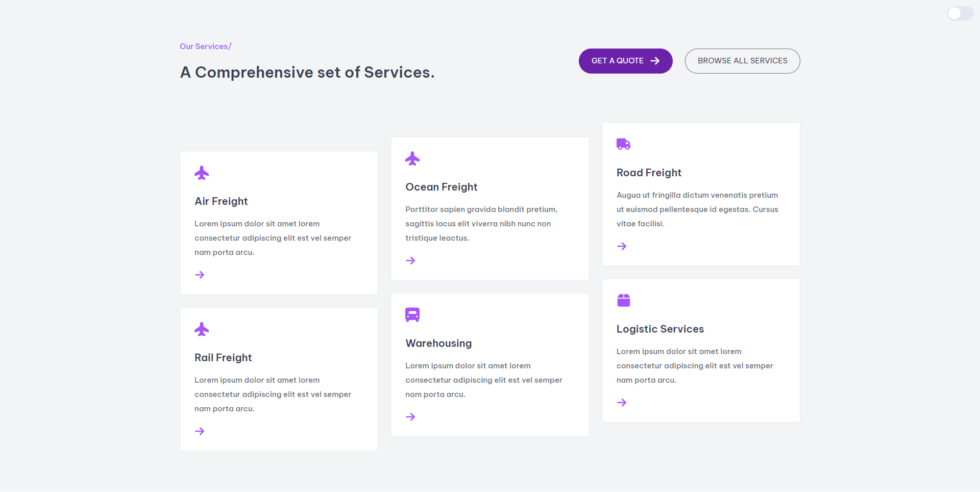This screenshot has height=492, width=980.
Task: Click the arrow in the Warehousing card
Action: 410,417
